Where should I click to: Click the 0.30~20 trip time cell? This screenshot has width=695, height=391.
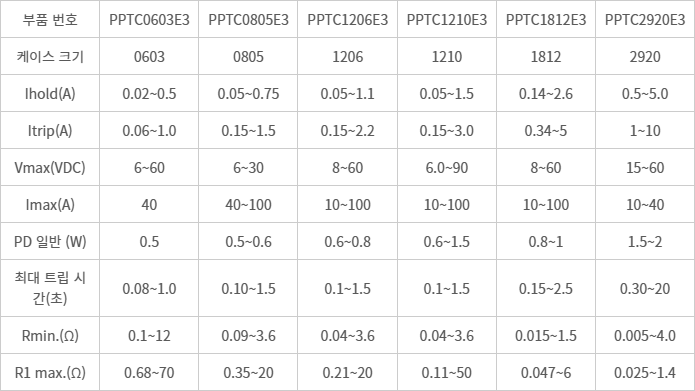pyautogui.click(x=645, y=289)
